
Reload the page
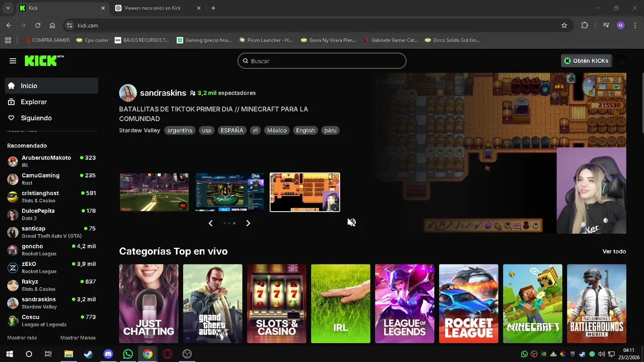[38, 25]
